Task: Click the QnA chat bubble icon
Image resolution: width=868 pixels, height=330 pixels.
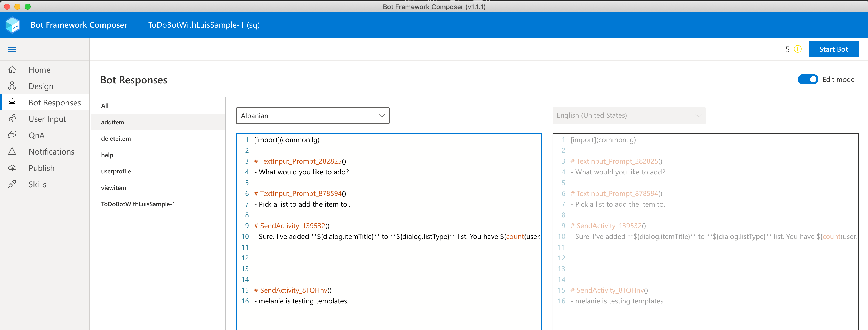Action: point(12,135)
